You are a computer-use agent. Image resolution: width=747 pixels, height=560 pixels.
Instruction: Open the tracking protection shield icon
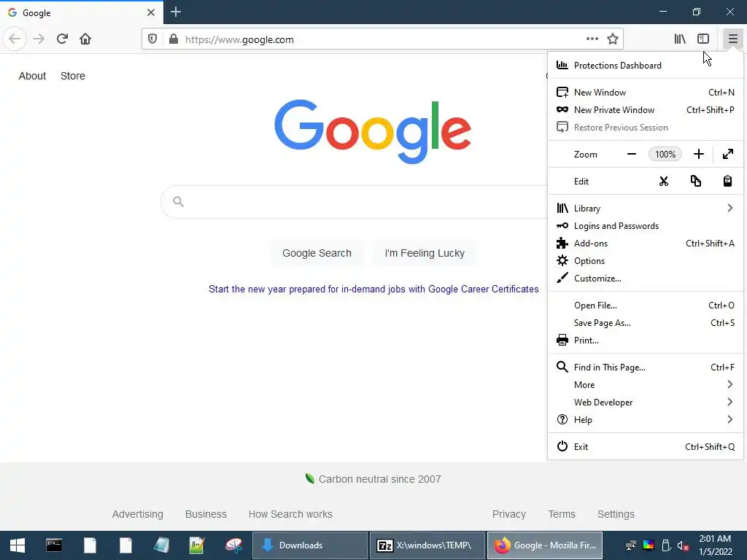(152, 39)
